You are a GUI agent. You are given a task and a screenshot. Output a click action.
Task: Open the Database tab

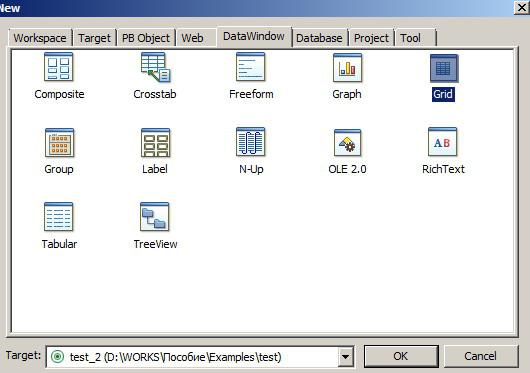(319, 38)
